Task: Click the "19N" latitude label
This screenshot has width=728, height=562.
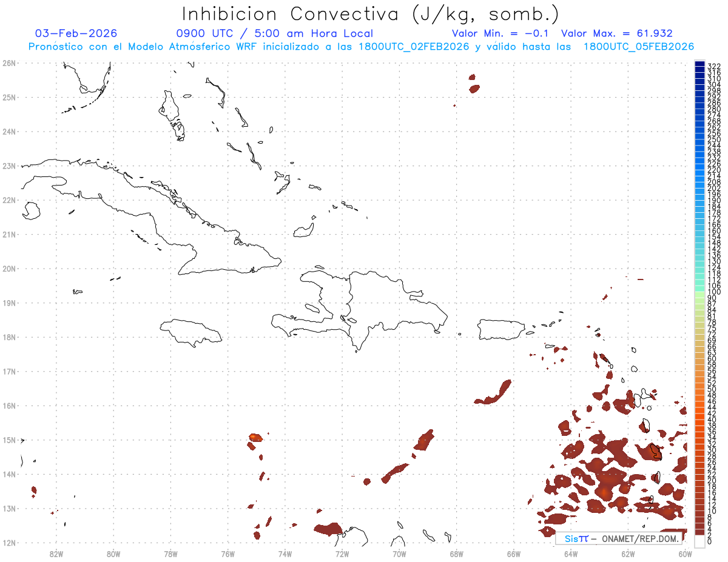Action: (x=9, y=303)
